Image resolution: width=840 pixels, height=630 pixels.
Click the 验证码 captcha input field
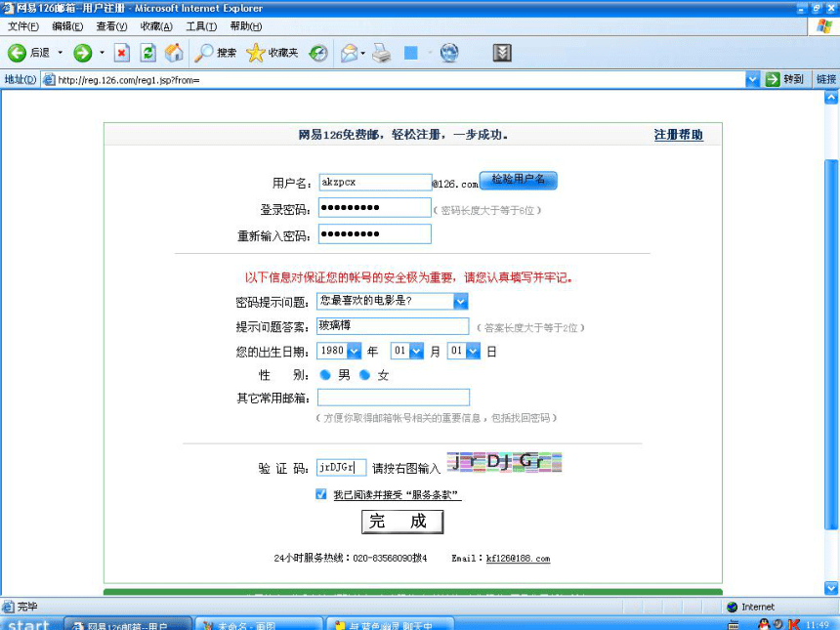click(x=341, y=468)
